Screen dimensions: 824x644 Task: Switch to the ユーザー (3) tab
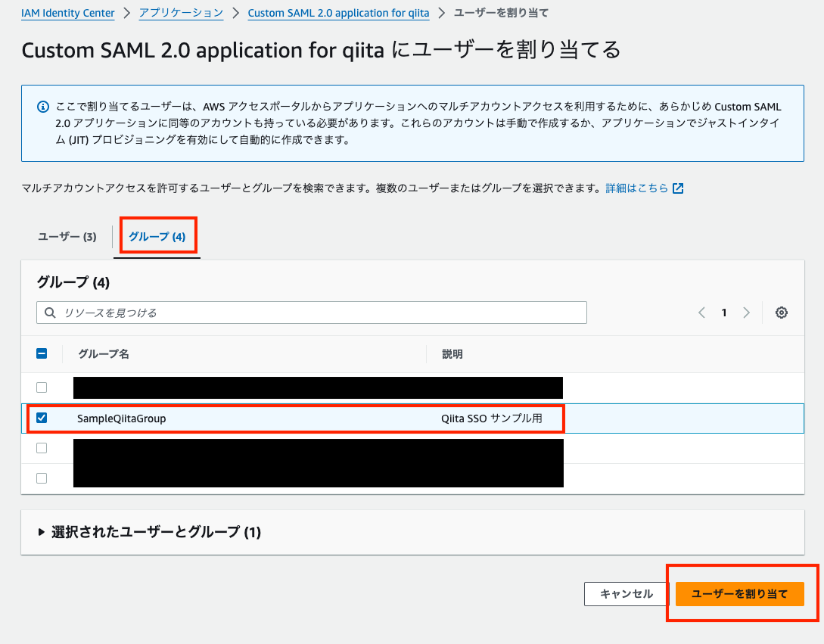[67, 237]
